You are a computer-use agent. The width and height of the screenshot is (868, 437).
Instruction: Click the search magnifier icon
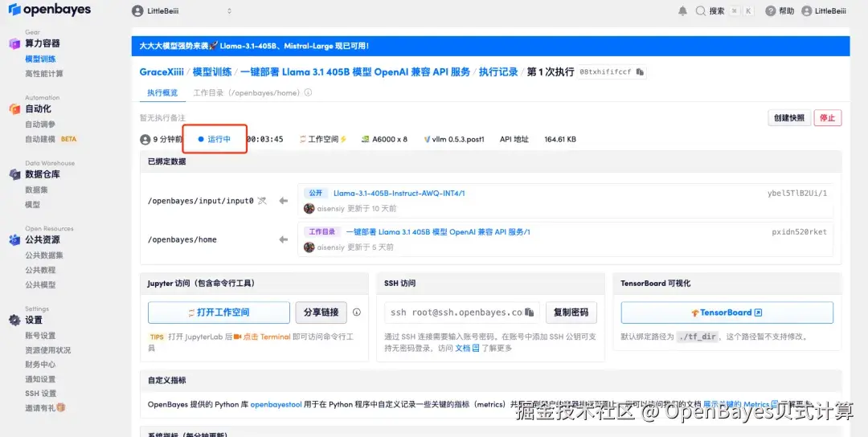point(701,10)
